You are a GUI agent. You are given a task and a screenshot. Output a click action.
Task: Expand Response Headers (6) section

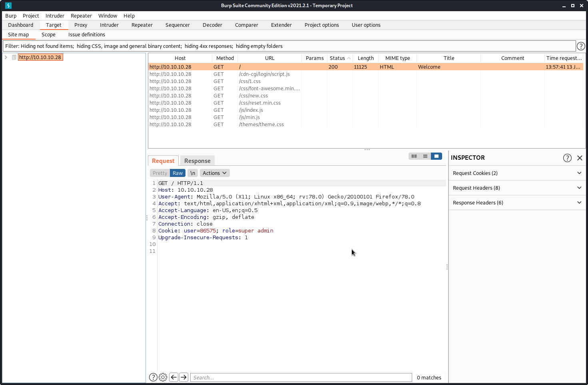(517, 202)
